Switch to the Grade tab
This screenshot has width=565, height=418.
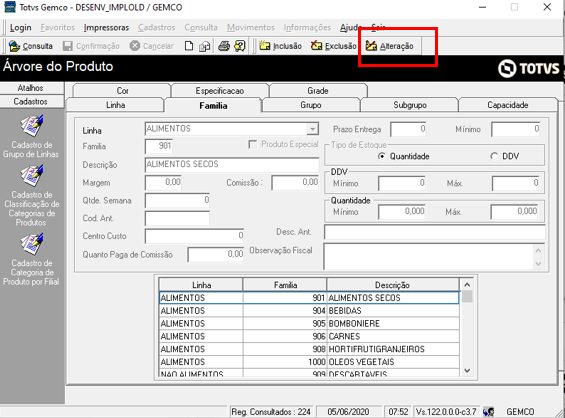pos(318,90)
